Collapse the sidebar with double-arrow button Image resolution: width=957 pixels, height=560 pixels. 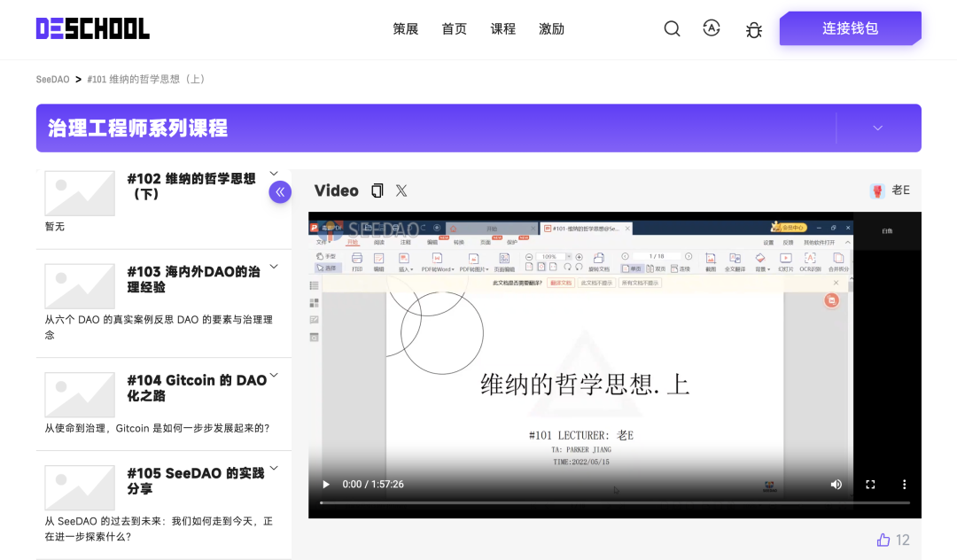point(280,192)
